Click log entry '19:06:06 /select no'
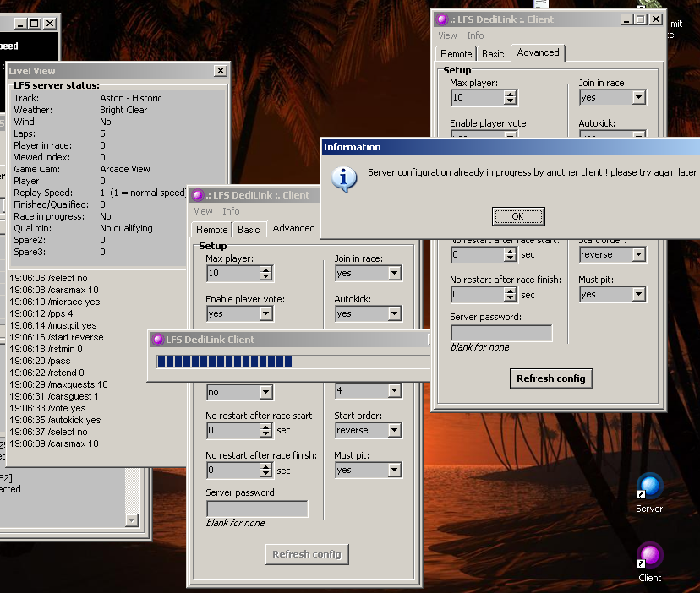 click(48, 278)
